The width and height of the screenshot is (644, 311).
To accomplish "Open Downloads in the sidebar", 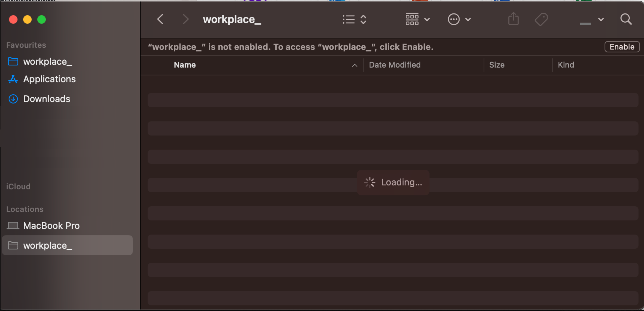I will click(x=47, y=99).
